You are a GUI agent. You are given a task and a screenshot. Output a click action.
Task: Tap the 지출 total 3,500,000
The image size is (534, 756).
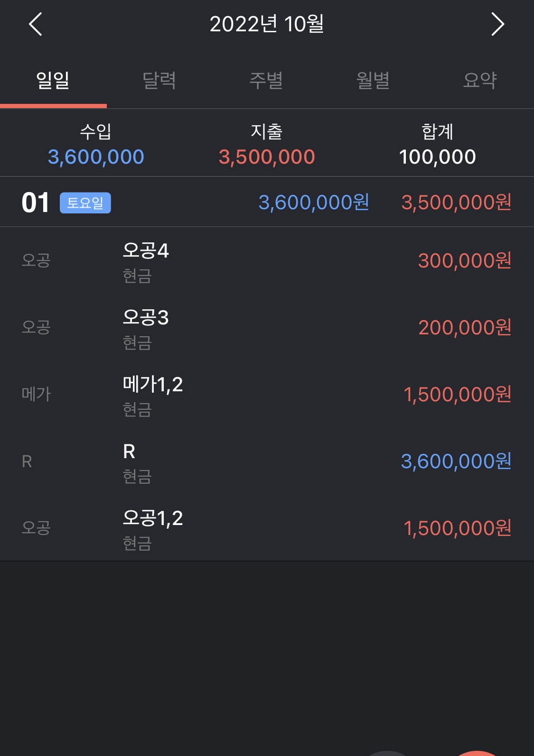pyautogui.click(x=267, y=157)
